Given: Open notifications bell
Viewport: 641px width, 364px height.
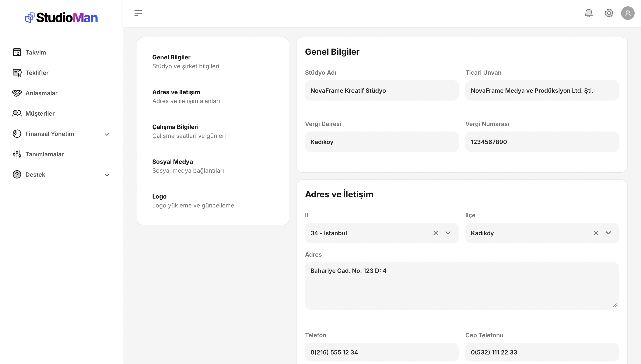Looking at the screenshot, I should pos(589,13).
